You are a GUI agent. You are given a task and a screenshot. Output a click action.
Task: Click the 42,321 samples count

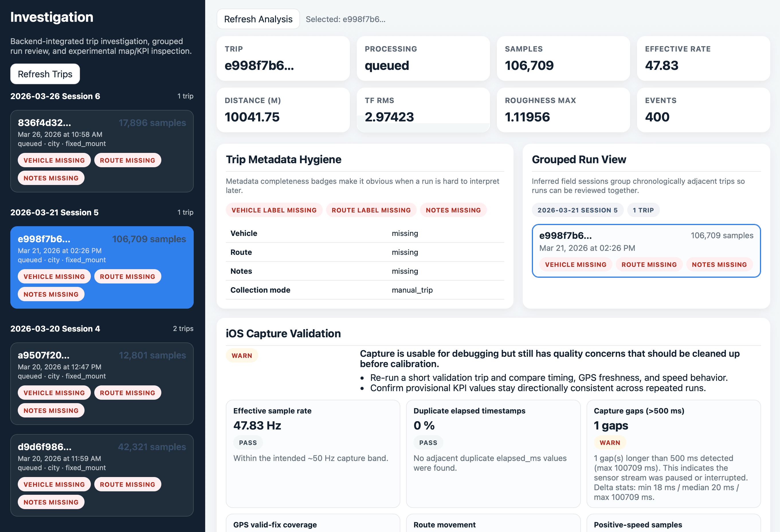pos(152,447)
